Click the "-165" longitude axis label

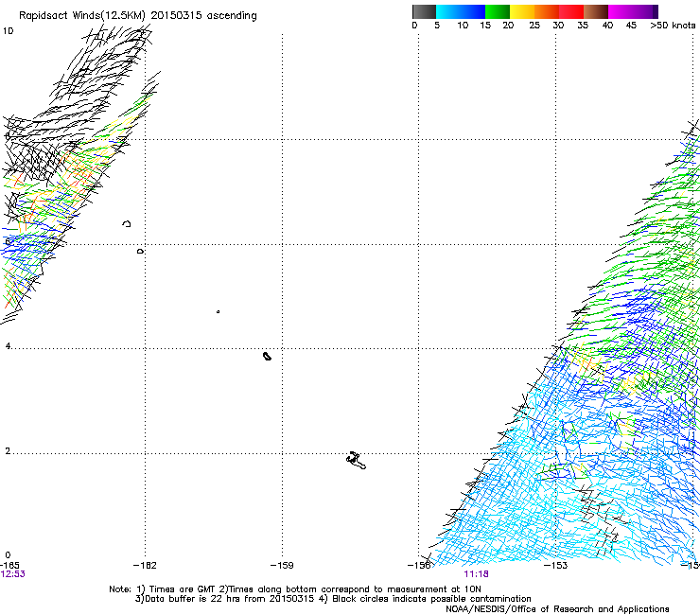click(x=9, y=566)
